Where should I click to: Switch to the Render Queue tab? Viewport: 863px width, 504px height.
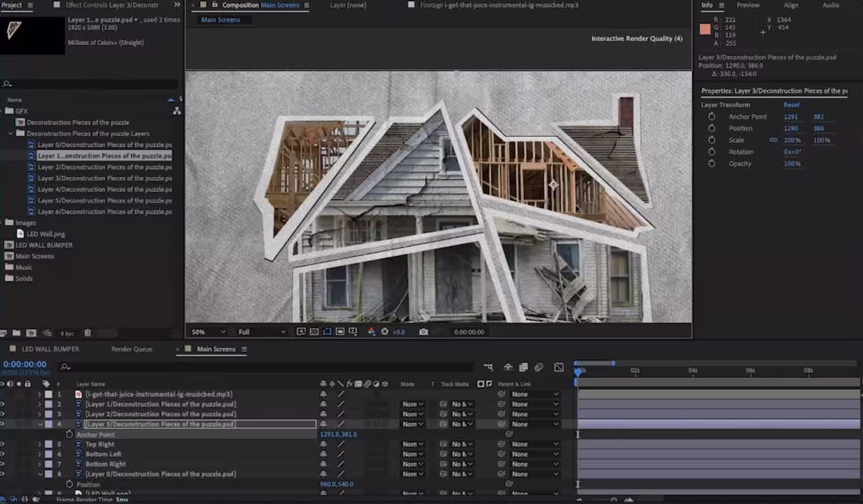click(132, 349)
